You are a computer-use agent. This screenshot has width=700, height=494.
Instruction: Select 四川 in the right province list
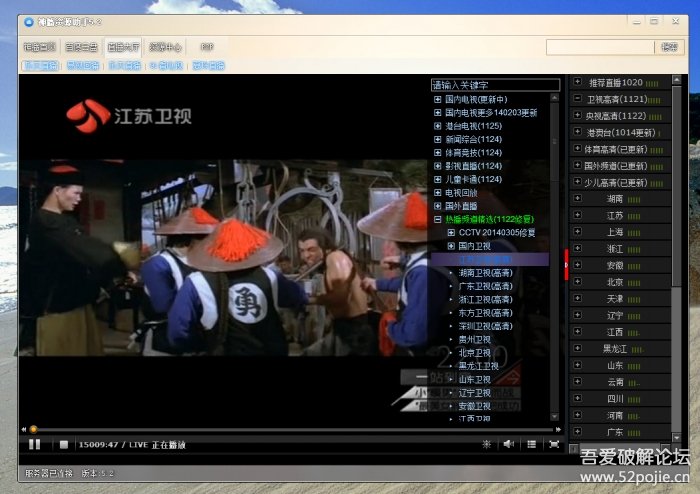tap(620, 399)
